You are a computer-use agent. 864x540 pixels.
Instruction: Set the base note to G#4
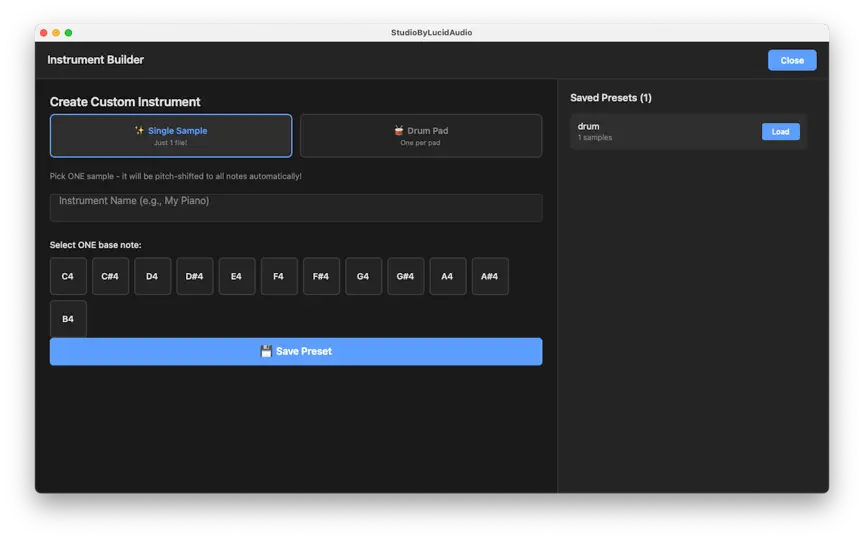coord(406,276)
